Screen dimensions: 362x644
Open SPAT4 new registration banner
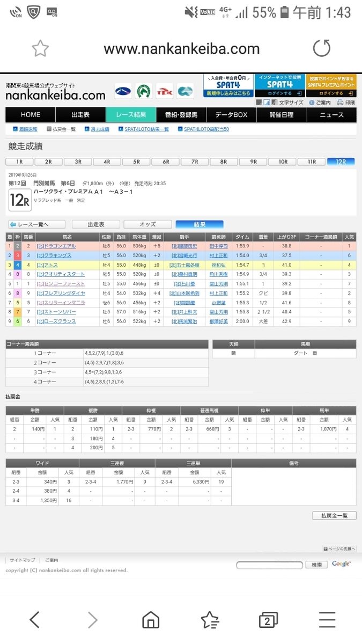(228, 86)
